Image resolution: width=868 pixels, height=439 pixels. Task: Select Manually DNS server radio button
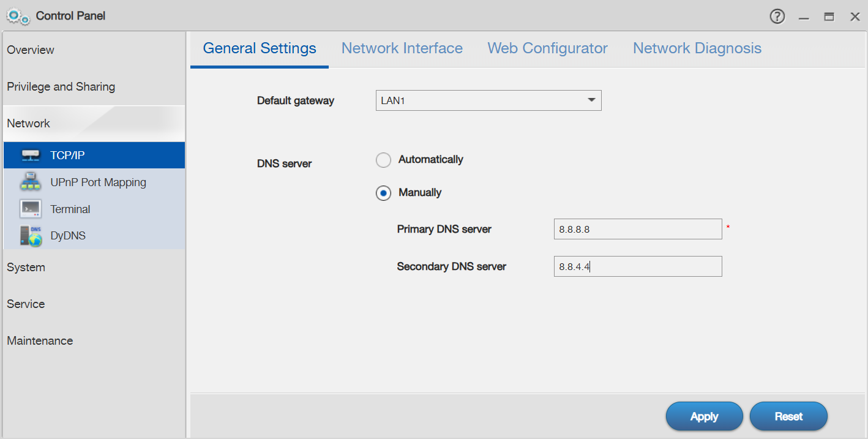(383, 193)
